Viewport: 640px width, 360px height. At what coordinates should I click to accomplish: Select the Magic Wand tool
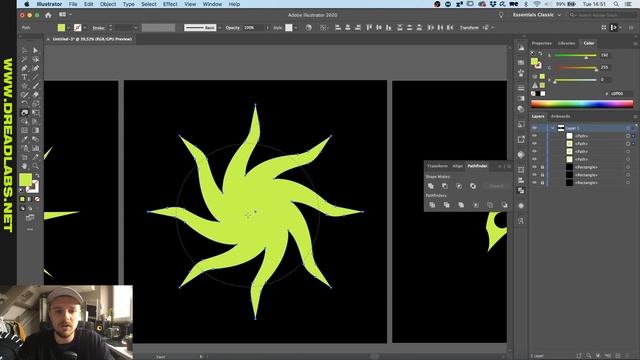[x=24, y=59]
